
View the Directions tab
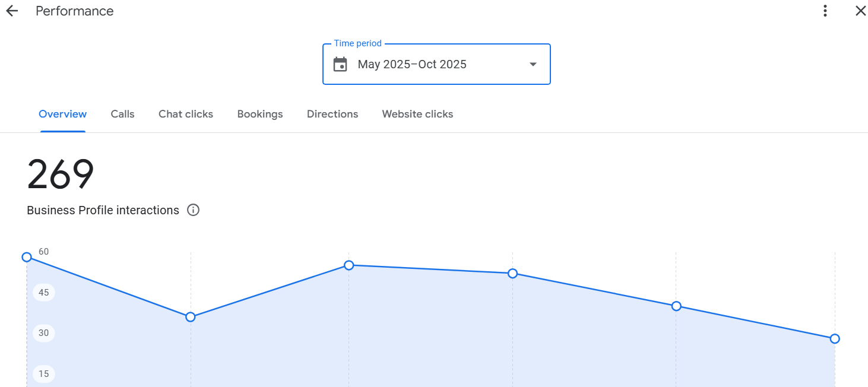tap(332, 114)
